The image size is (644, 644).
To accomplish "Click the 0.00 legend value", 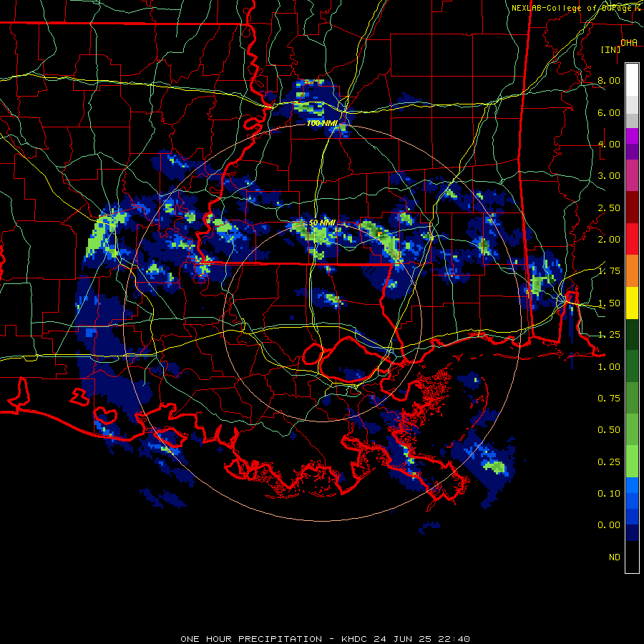I will (x=609, y=525).
